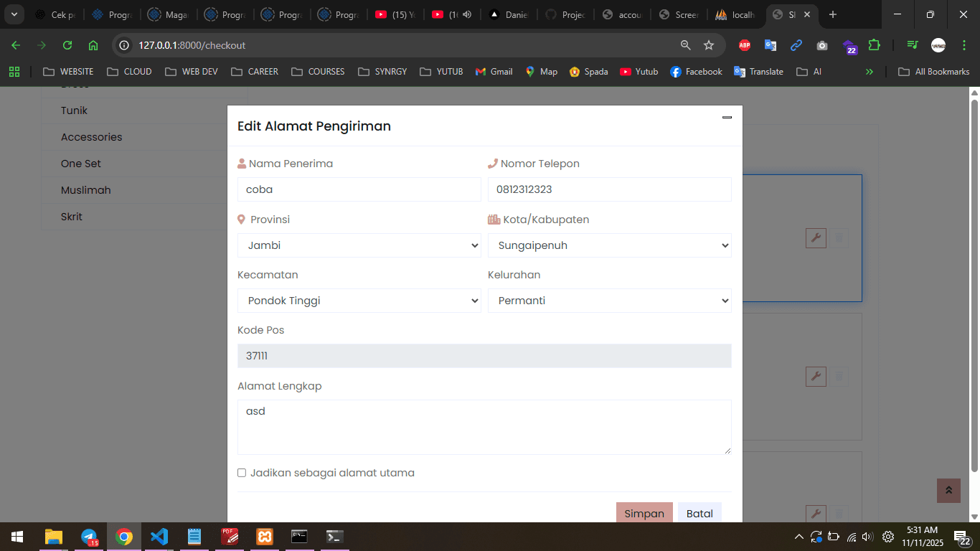Open the browser extensions puzzle icon
The width and height of the screenshot is (980, 551).
[875, 44]
